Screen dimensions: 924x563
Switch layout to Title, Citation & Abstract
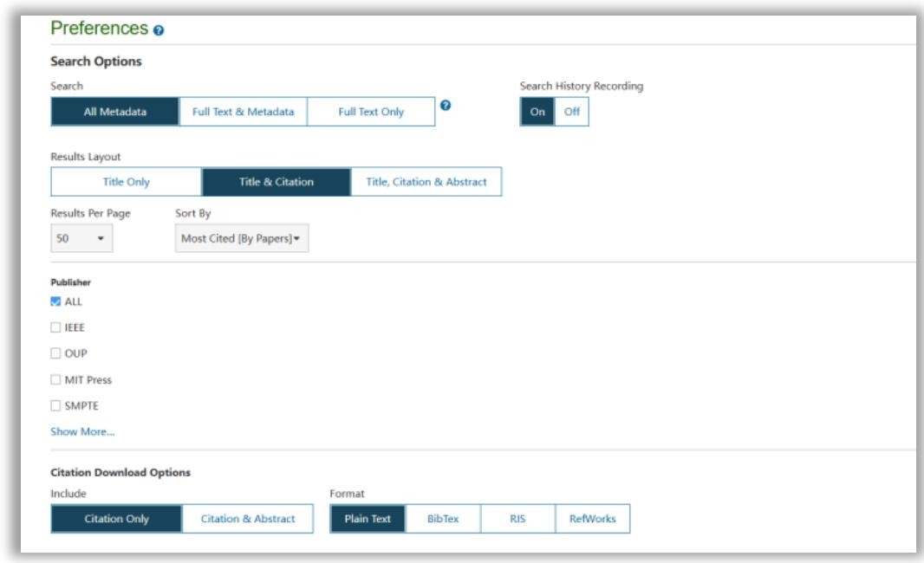pyautogui.click(x=426, y=182)
